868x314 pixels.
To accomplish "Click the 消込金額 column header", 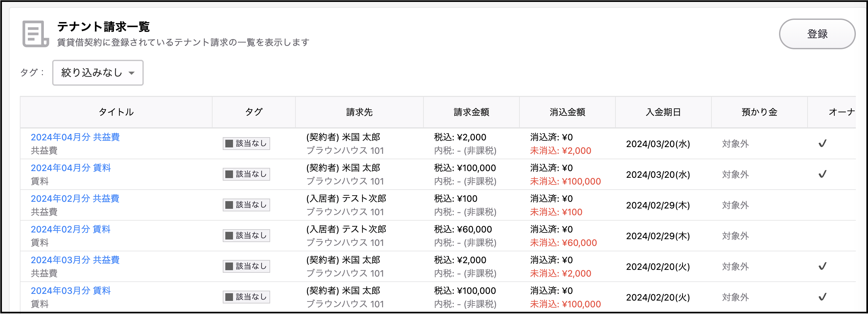I will coord(567,112).
